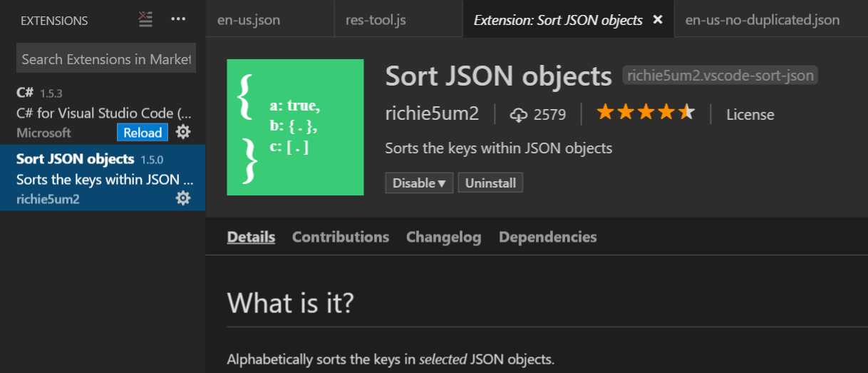Viewport: 868px width, 373px height.
Task: Click the identifier richie5um2.vscode-sort-json
Action: click(720, 76)
